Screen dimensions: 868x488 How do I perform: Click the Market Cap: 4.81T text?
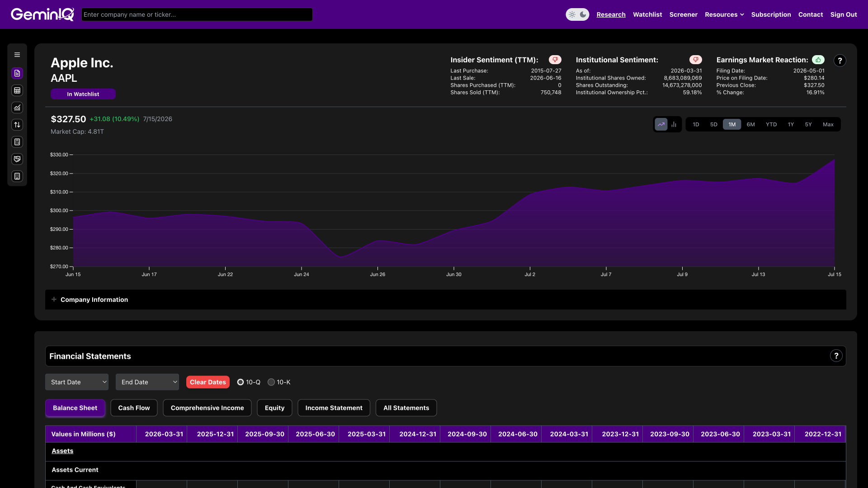pos(77,131)
